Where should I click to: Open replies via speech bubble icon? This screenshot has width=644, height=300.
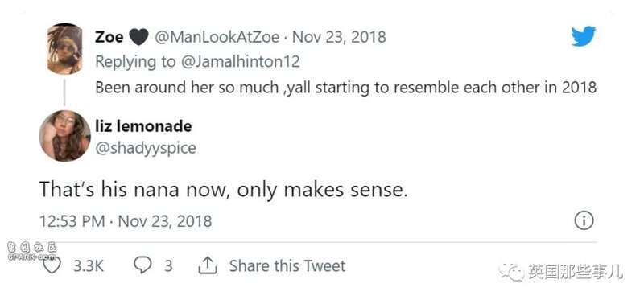point(143,265)
